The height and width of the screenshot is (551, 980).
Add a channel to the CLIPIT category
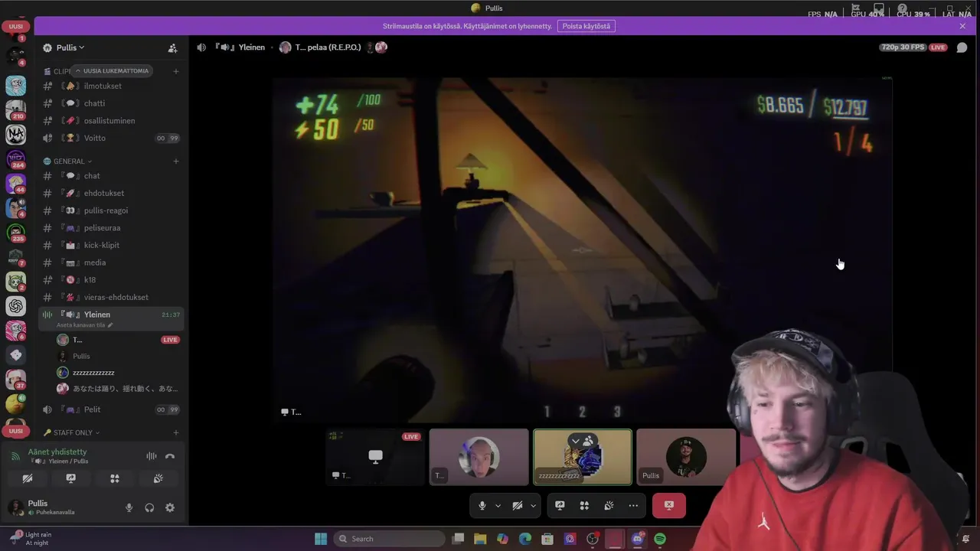coord(176,71)
